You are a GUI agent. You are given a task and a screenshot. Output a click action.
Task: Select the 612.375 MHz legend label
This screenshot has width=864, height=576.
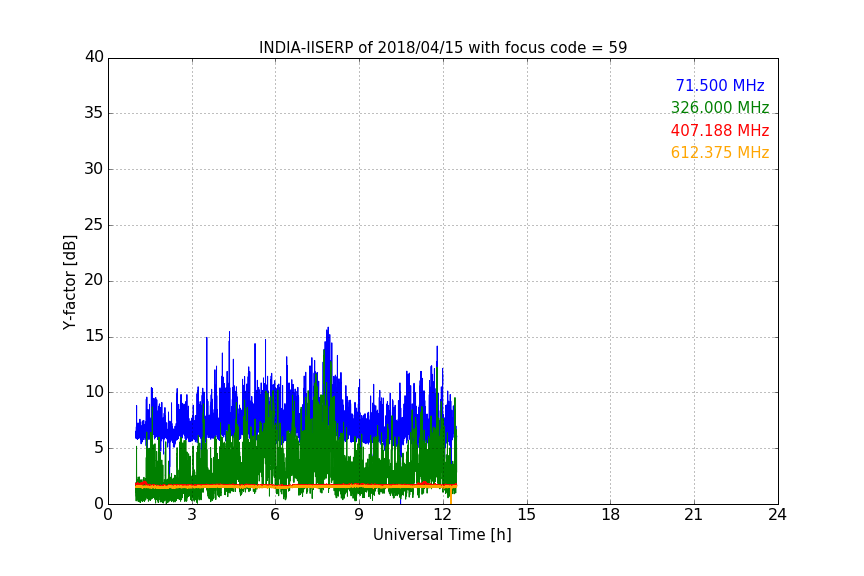720,152
